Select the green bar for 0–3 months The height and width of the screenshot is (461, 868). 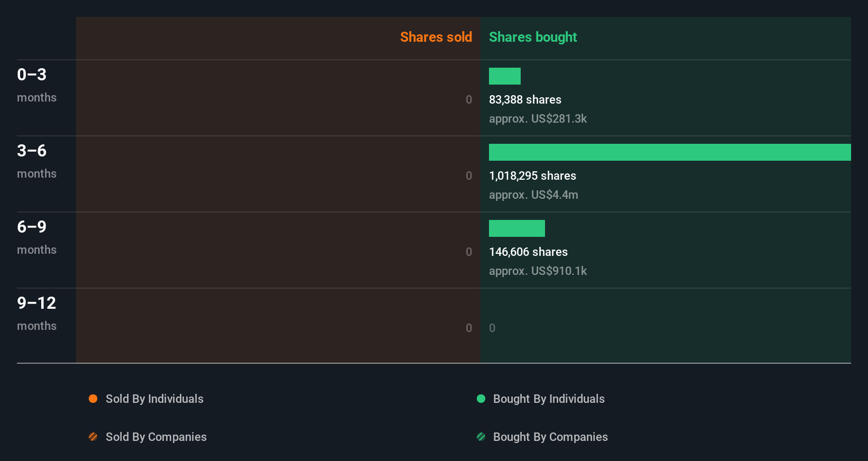coord(505,76)
